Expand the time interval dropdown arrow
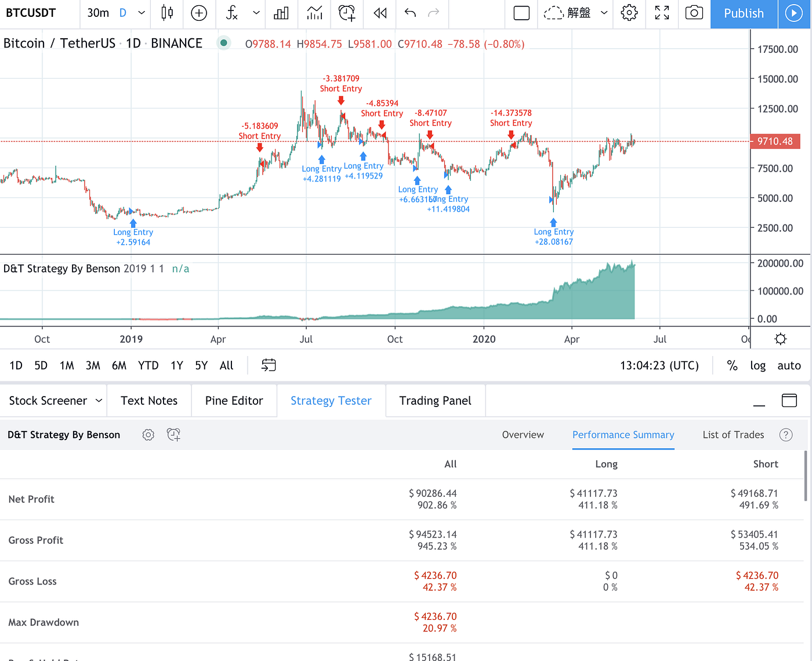 (x=142, y=13)
